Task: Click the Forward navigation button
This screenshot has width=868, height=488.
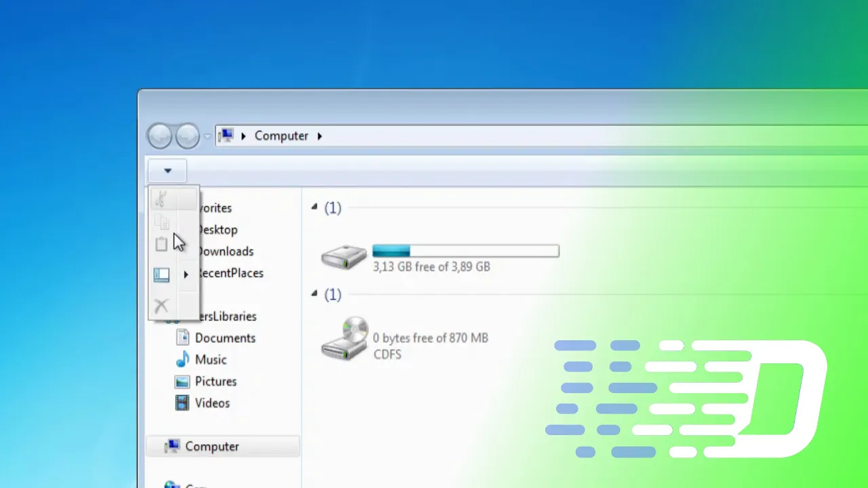Action: pyautogui.click(x=187, y=136)
